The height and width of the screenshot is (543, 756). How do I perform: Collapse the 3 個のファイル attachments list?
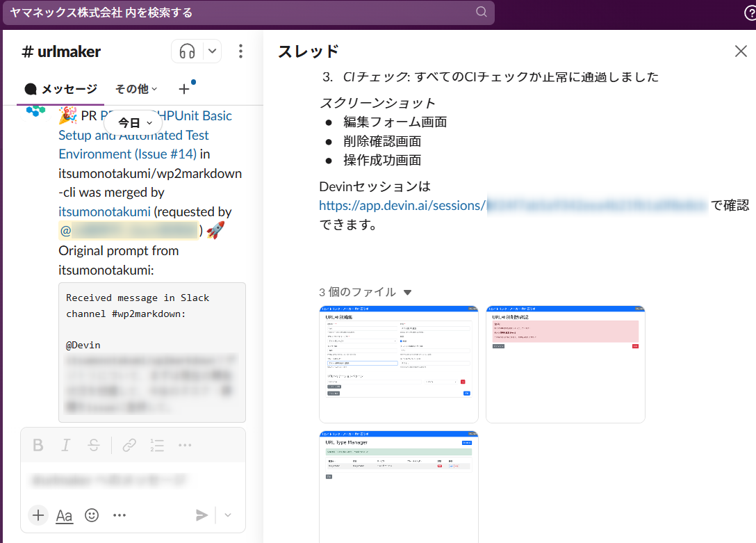click(x=407, y=292)
